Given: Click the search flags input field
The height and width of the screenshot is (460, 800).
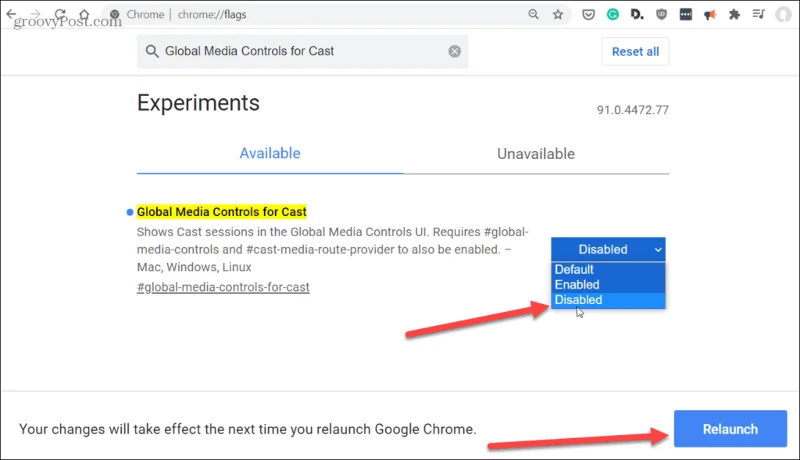Looking at the screenshot, I should [x=304, y=51].
